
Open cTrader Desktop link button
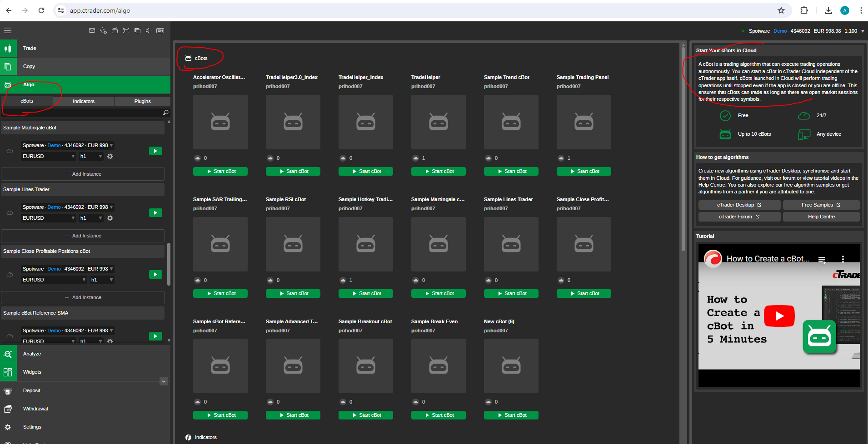point(739,205)
